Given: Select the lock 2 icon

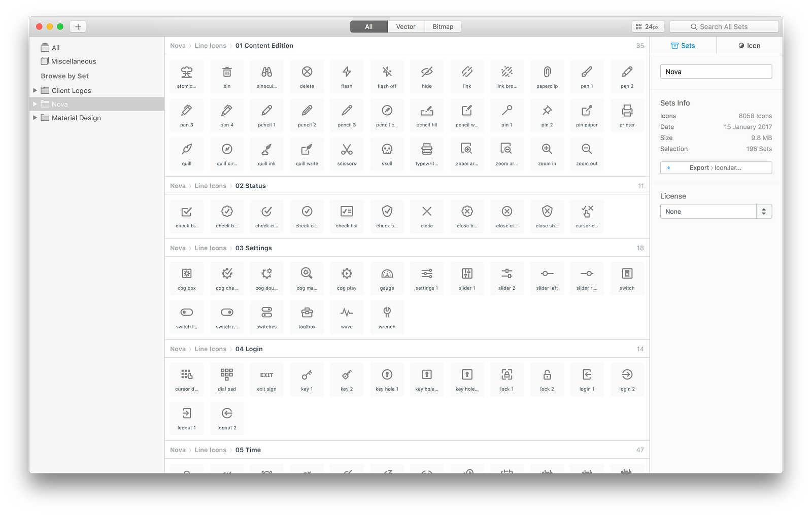Looking at the screenshot, I should pos(547,380).
